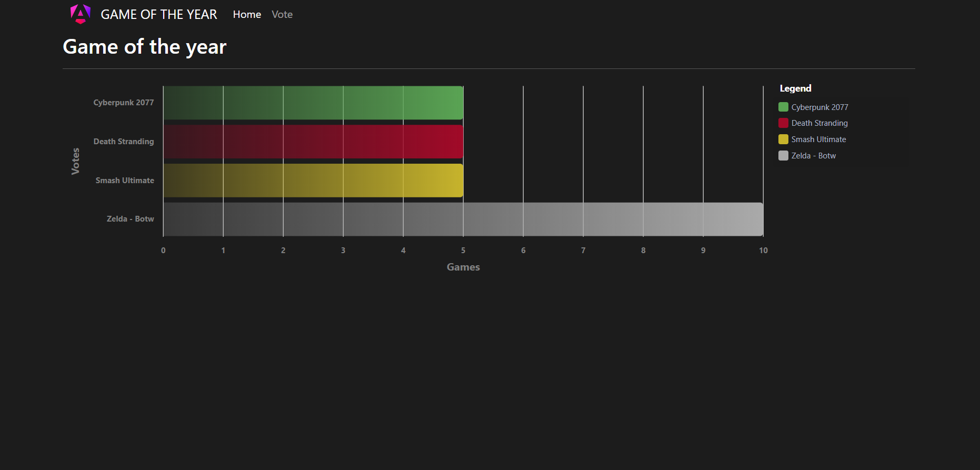980x470 pixels.
Task: Open the Vote page from the navbar
Action: tap(282, 15)
